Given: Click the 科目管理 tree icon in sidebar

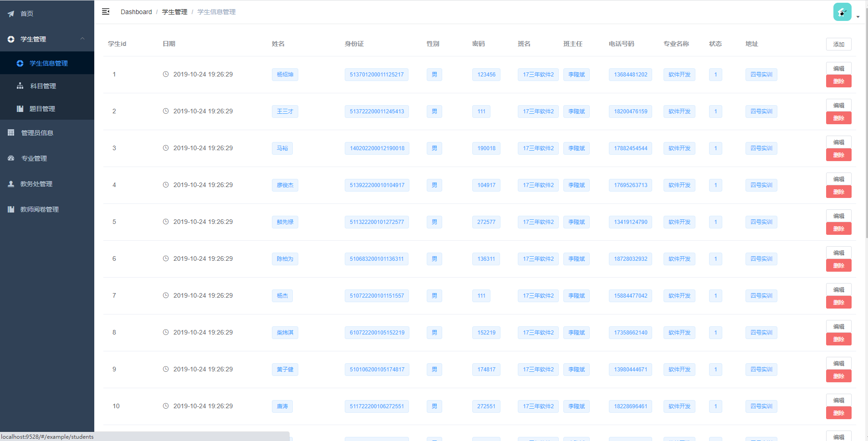Looking at the screenshot, I should click(x=20, y=86).
